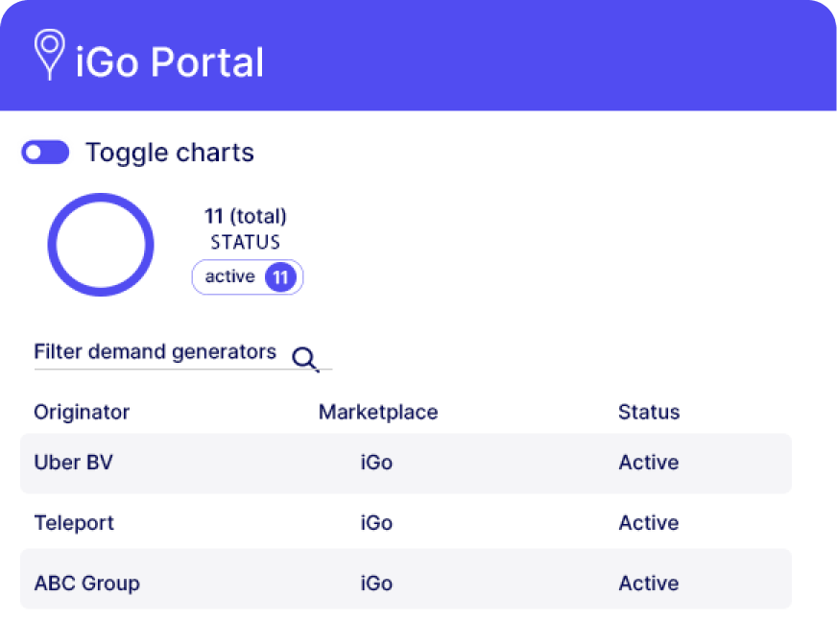This screenshot has width=837, height=644.
Task: Switch the Toggle charts switch
Action: coord(46,153)
